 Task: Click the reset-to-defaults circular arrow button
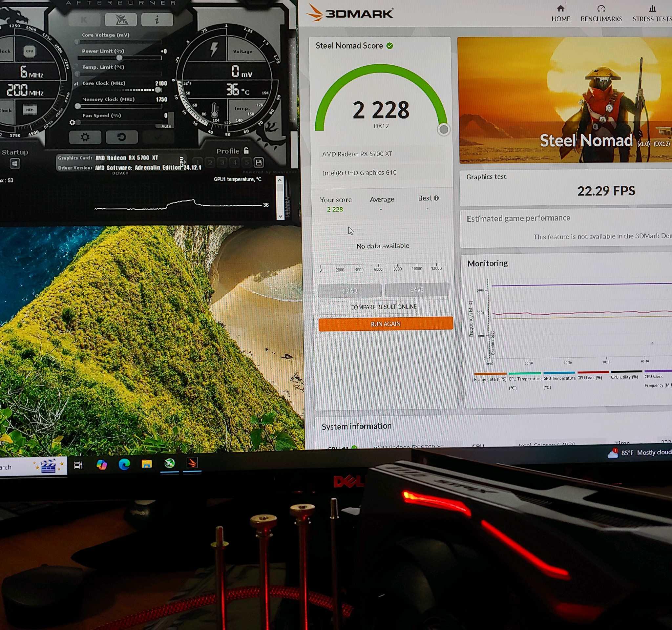coord(122,137)
